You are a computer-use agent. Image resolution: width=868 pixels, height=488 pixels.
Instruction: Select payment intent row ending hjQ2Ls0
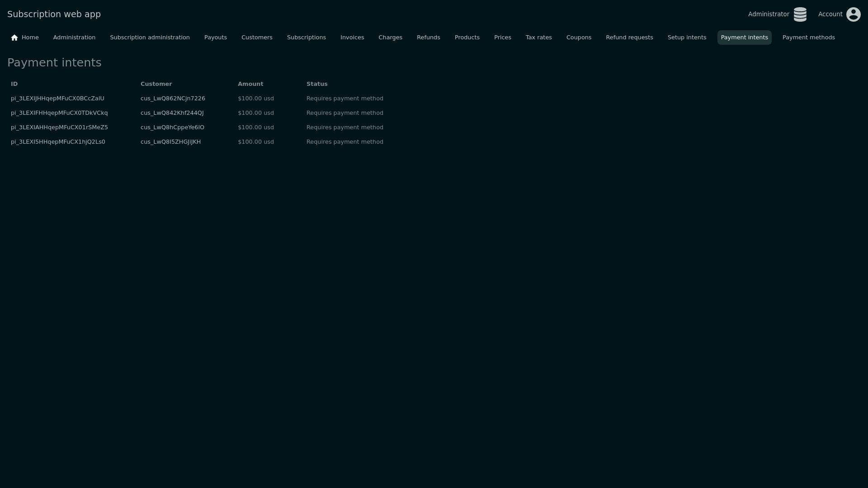(58, 142)
